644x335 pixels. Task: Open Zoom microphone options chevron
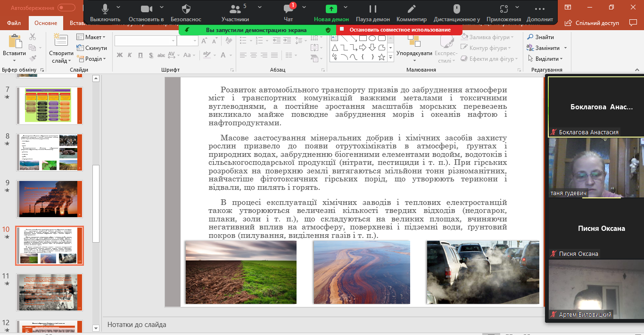(x=118, y=7)
